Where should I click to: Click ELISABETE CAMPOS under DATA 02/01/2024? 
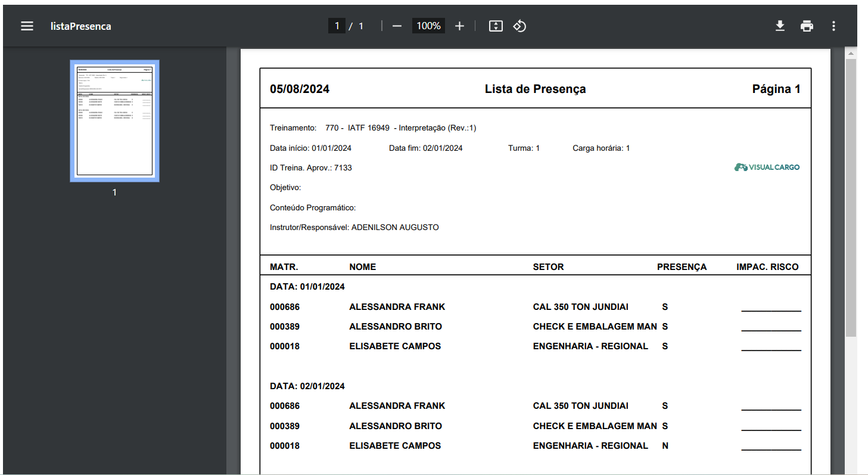click(395, 446)
